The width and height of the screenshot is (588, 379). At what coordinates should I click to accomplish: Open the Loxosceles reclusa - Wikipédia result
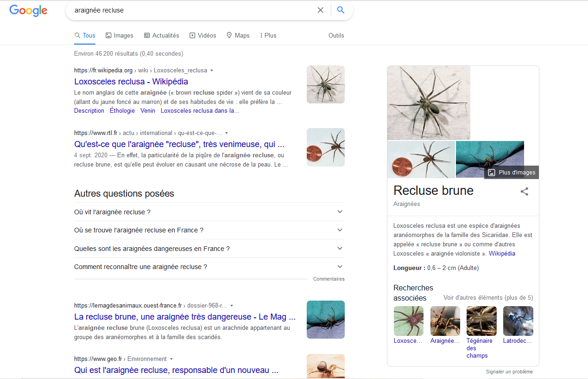coord(131,82)
